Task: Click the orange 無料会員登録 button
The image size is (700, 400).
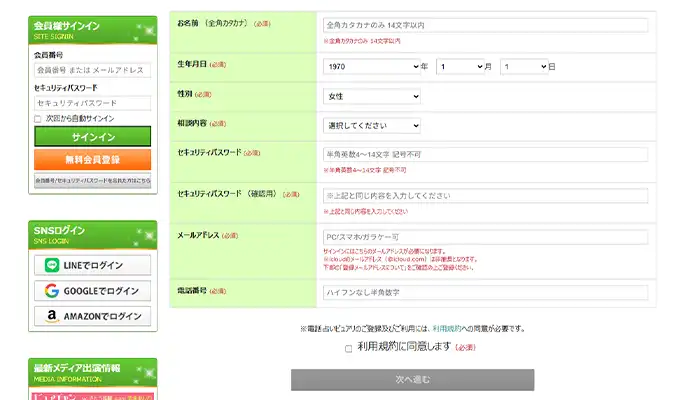Action: point(92,159)
